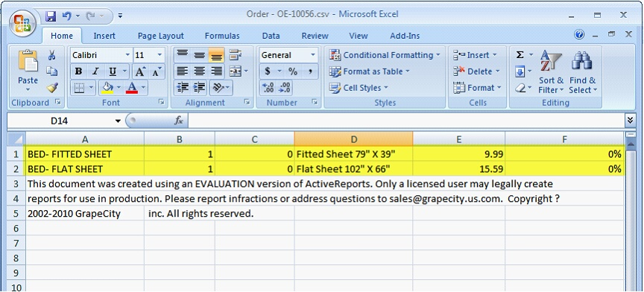Set Top Align vertical alignment

(x=183, y=55)
